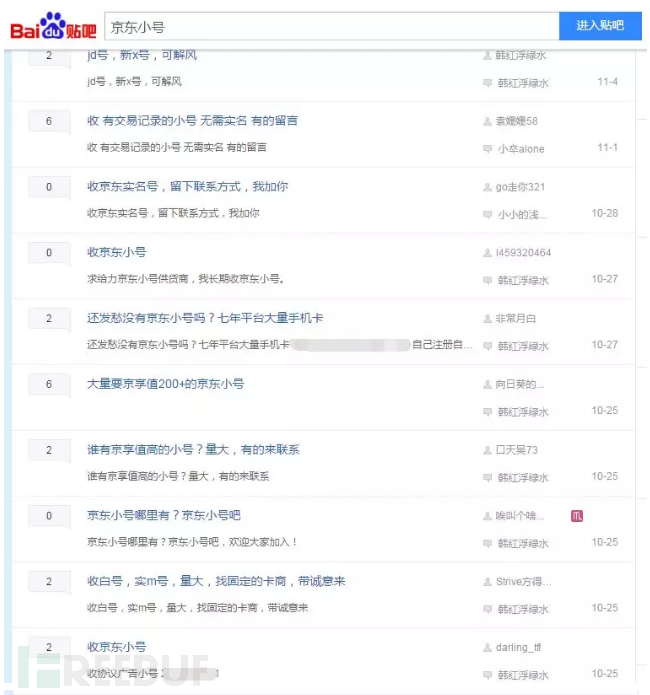
Task: Click author icon next to 口天吴73
Action: [x=487, y=450]
